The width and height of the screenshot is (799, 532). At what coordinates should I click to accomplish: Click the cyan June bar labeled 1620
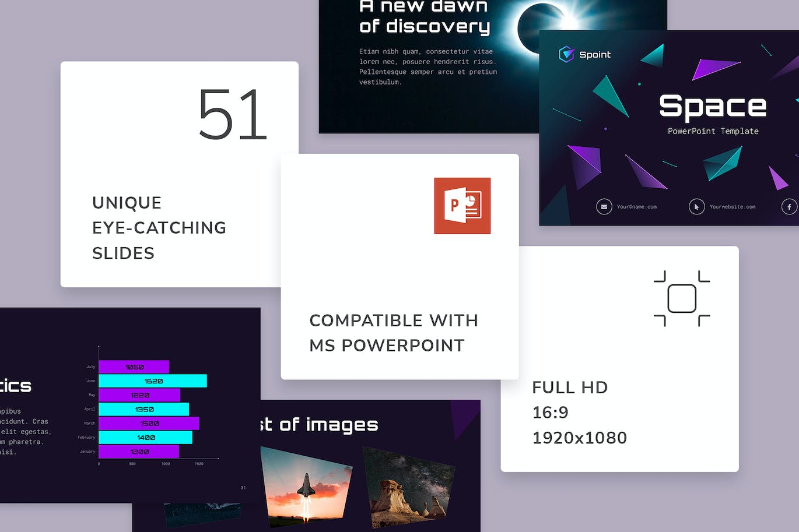153,381
